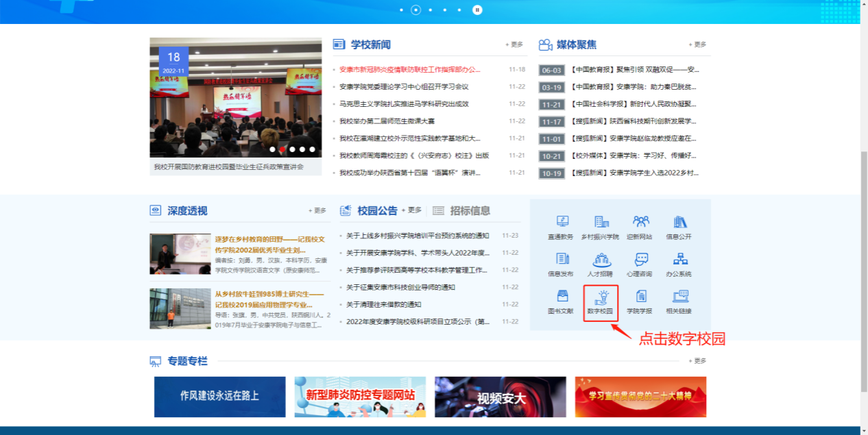Select the last dot of news photo slider
868x435 pixels.
(x=313, y=149)
